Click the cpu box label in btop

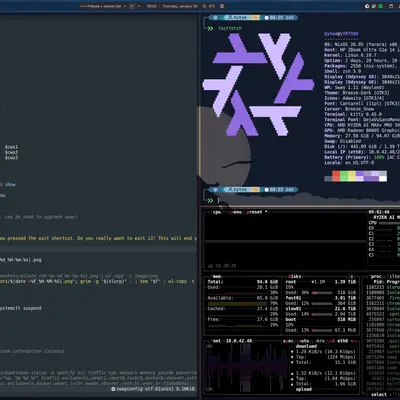pos(217,212)
